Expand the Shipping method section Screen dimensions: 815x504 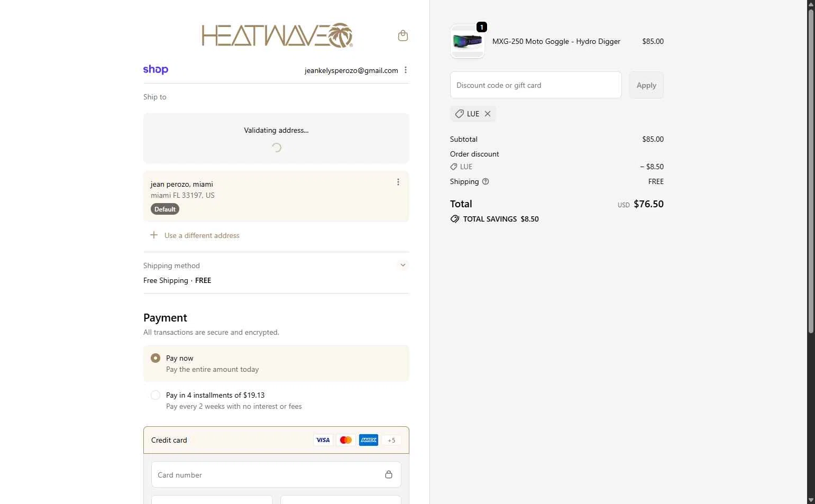pos(403,265)
